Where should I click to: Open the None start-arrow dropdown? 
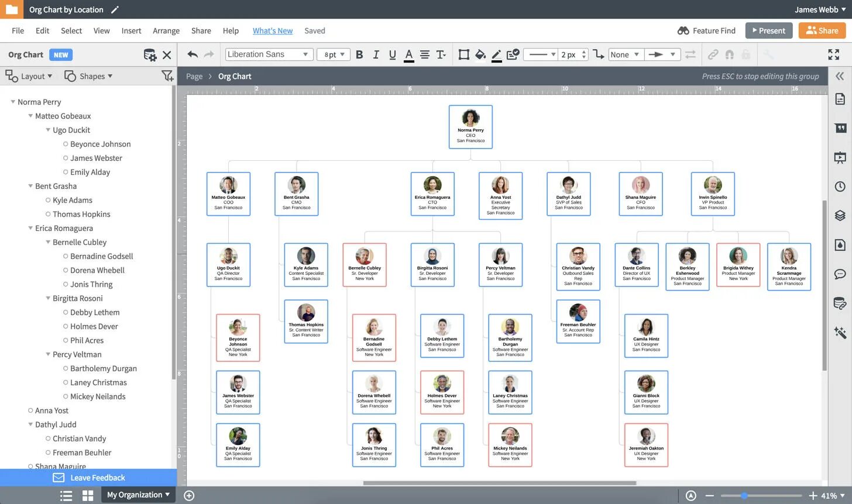click(626, 54)
